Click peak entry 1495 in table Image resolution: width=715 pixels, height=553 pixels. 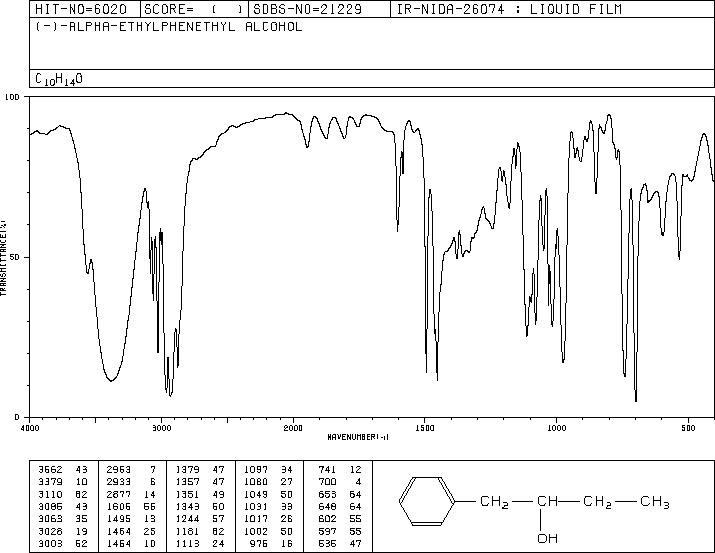[119, 519]
